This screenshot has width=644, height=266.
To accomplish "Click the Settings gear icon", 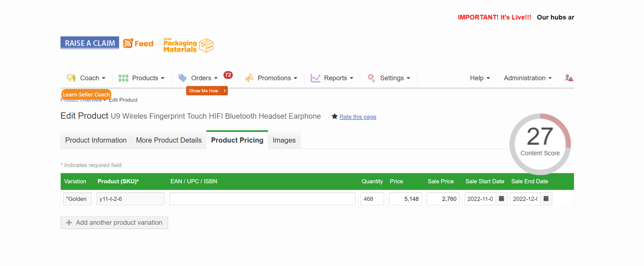I will [371, 78].
